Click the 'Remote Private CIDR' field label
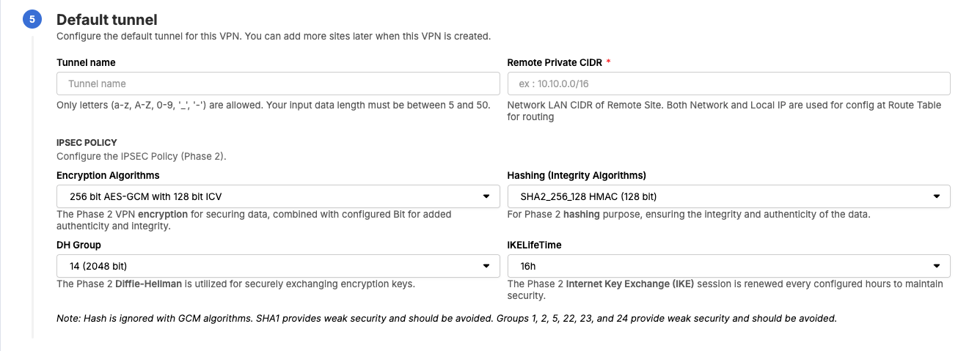Screen dimensions: 980x351 pos(554,62)
